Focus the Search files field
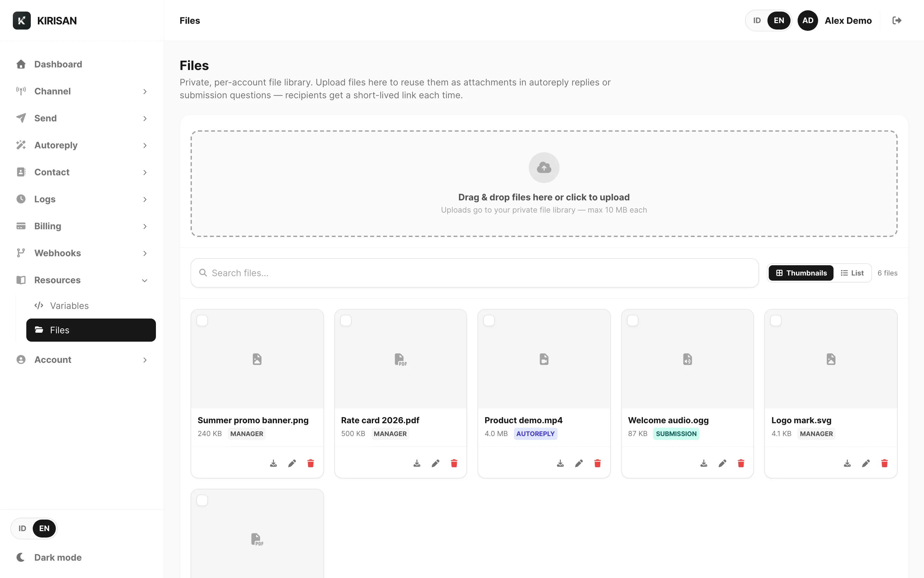 coord(474,273)
